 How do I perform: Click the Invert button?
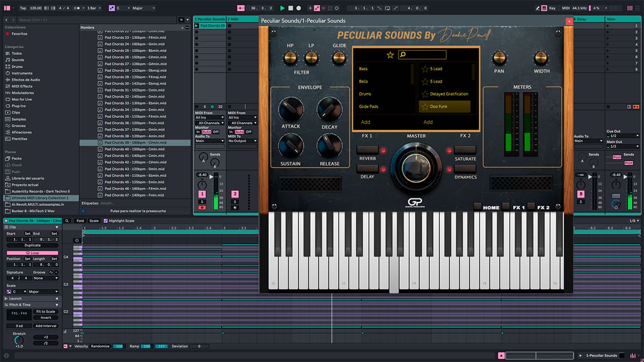tap(46, 317)
